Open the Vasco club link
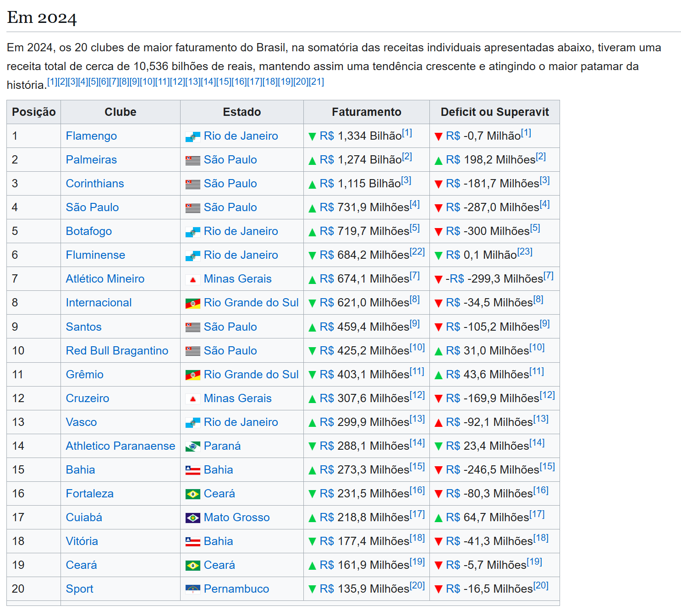This screenshot has height=616, width=681. [81, 422]
